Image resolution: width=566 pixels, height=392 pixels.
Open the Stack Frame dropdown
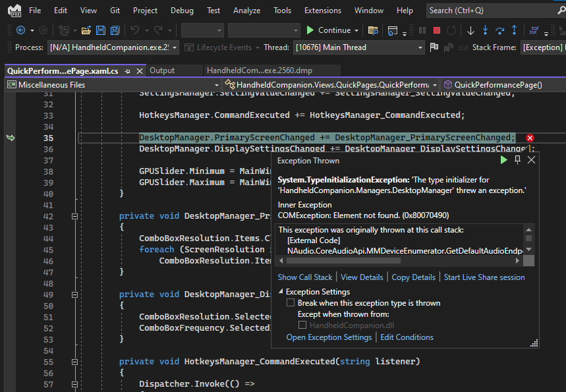click(x=543, y=47)
